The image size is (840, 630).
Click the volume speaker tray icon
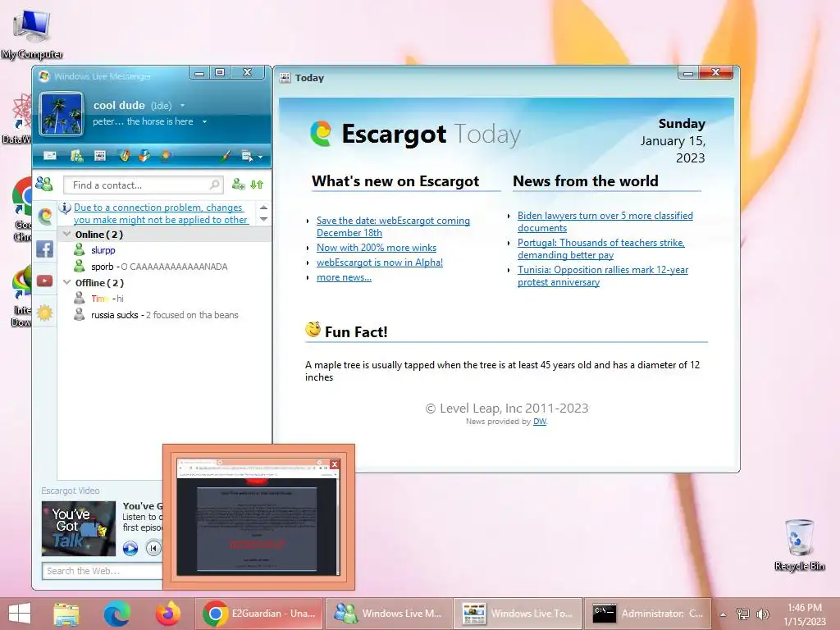point(763,614)
